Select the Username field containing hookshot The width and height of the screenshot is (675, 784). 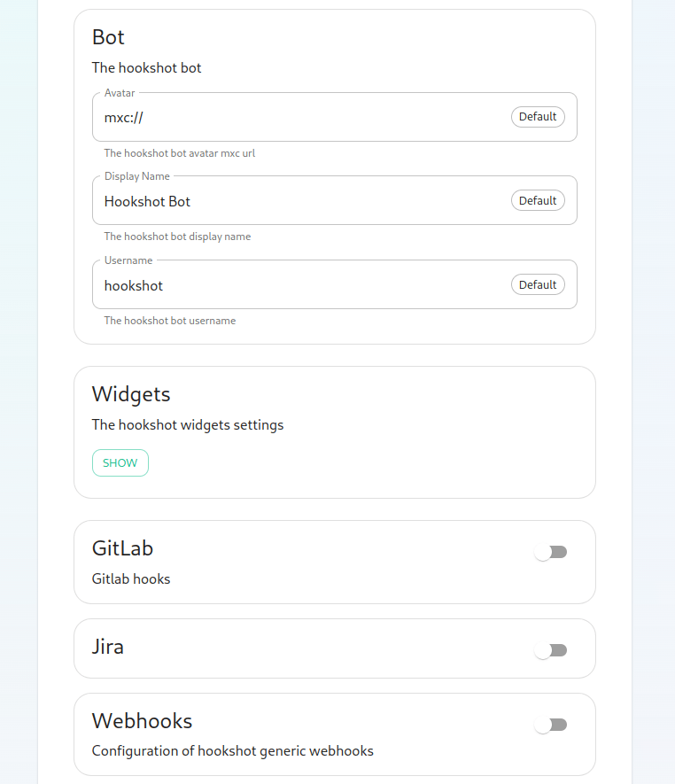click(301, 285)
